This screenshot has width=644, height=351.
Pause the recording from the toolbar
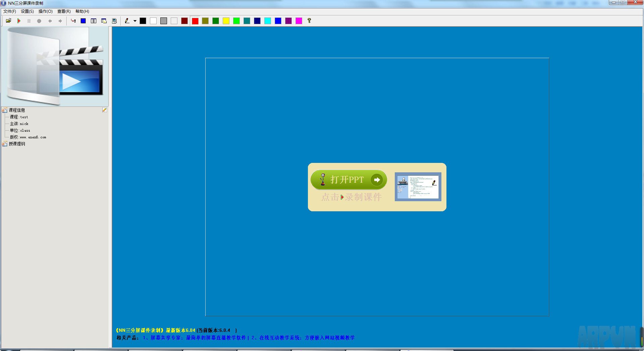[x=29, y=21]
